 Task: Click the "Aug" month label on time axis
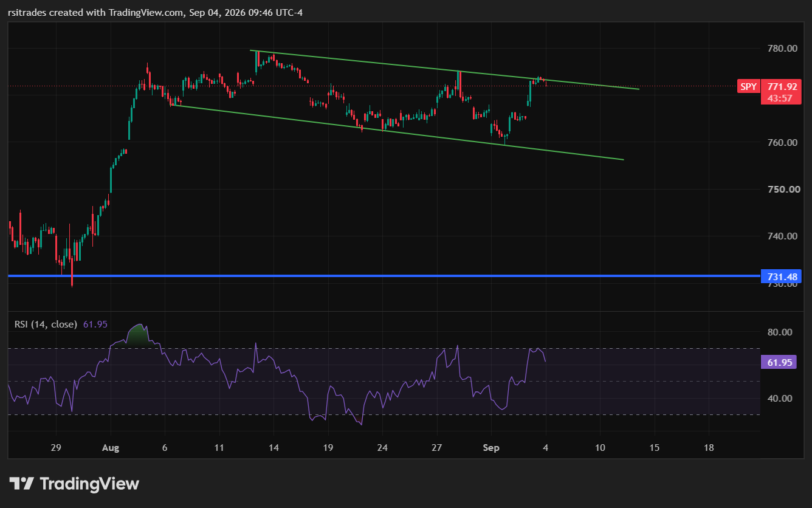pyautogui.click(x=111, y=448)
